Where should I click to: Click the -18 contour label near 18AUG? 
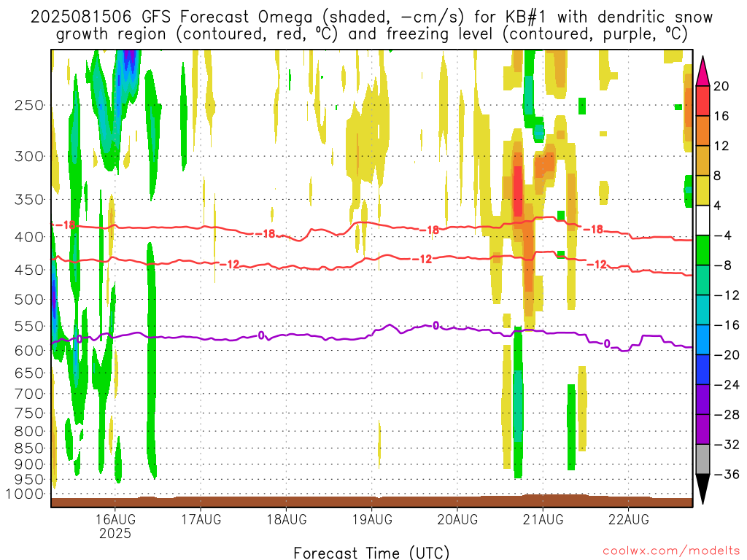pyautogui.click(x=266, y=234)
